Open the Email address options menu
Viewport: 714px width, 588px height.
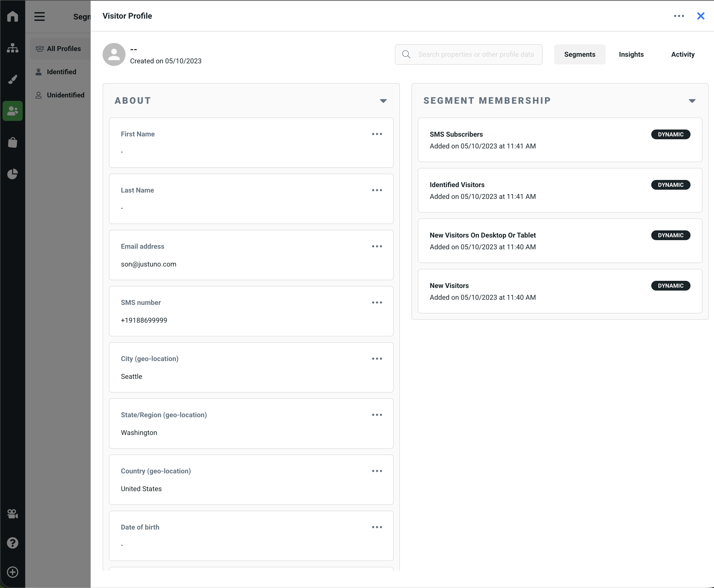pyautogui.click(x=377, y=246)
